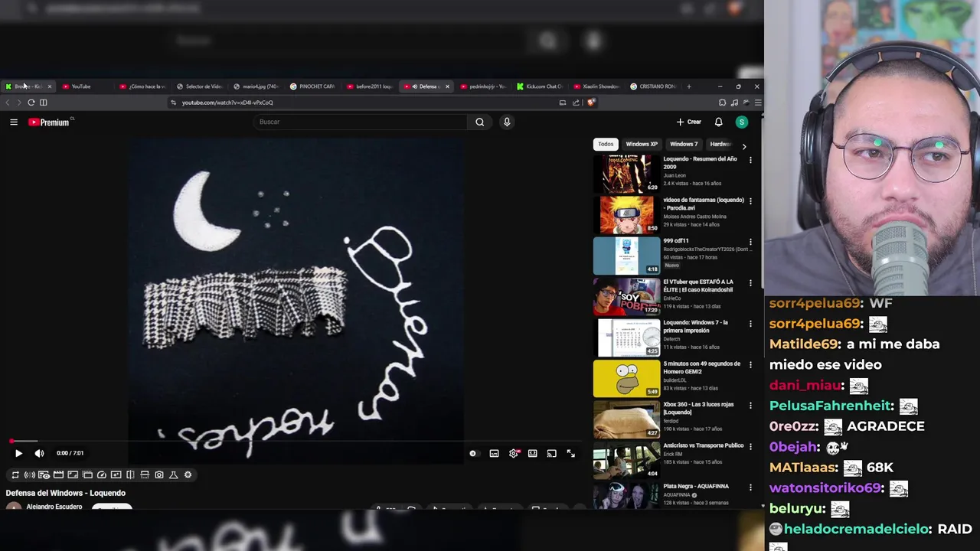Focus the Buscar search field

[x=360, y=122]
